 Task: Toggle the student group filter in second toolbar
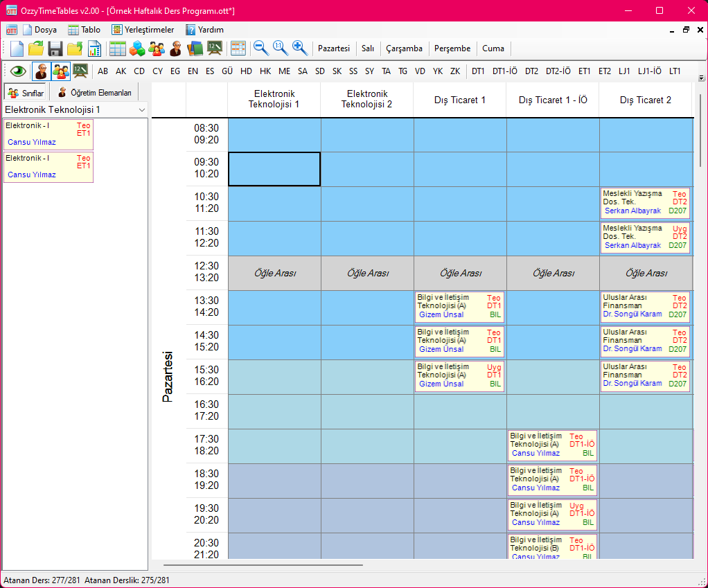pos(61,71)
